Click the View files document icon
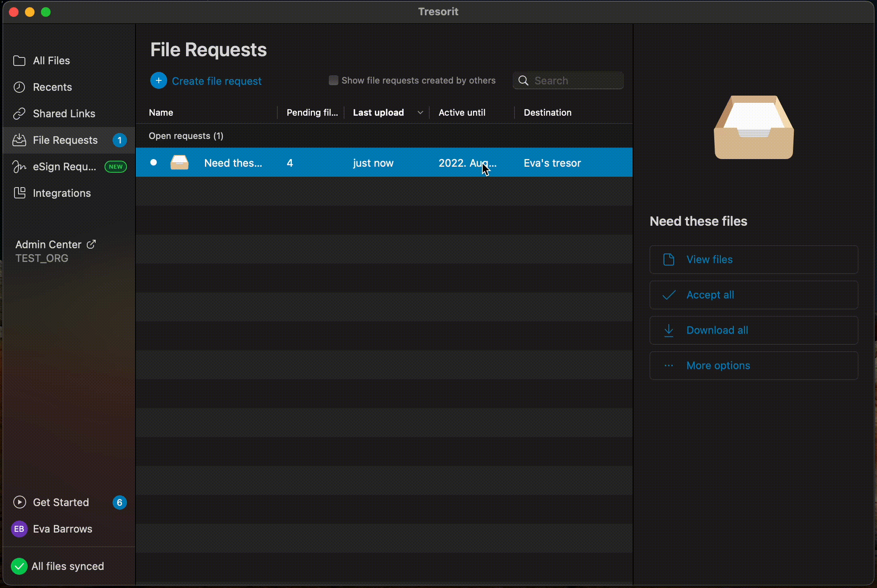877x588 pixels. 669,259
